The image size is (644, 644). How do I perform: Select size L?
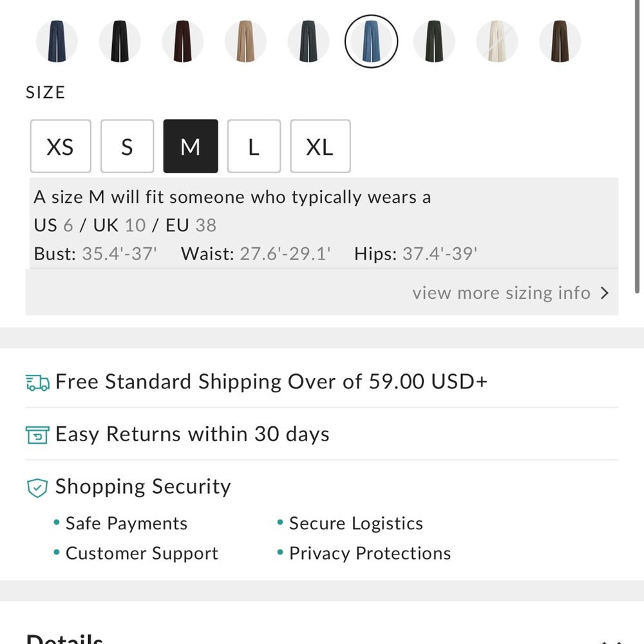(254, 147)
